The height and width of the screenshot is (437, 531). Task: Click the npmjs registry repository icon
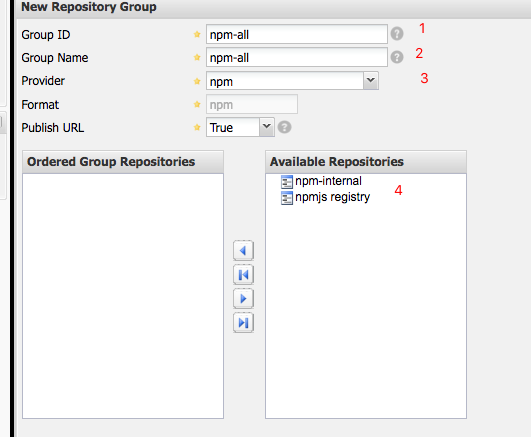[x=286, y=198]
